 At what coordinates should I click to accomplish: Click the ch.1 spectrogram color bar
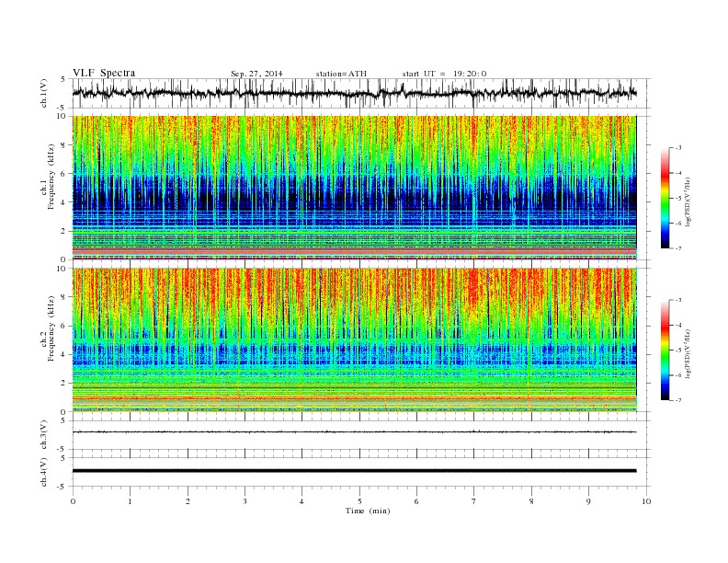point(665,199)
